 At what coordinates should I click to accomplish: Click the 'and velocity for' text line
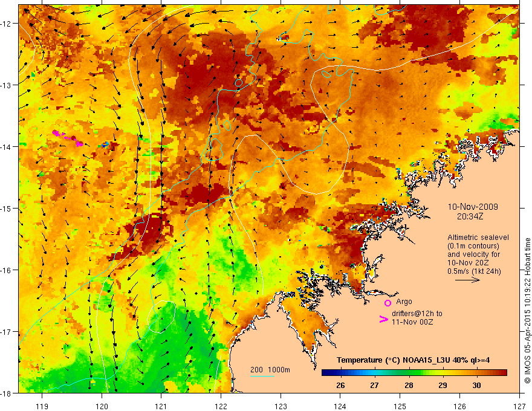coord(473,254)
